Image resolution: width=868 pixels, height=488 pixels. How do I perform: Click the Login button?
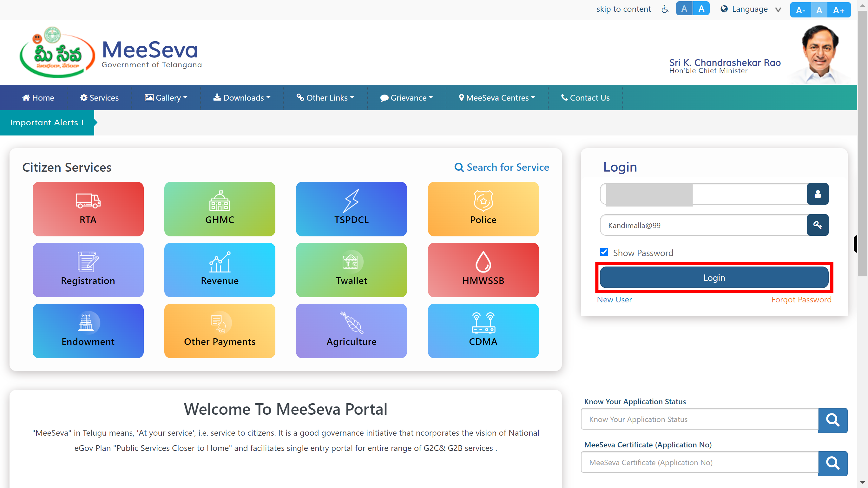714,277
